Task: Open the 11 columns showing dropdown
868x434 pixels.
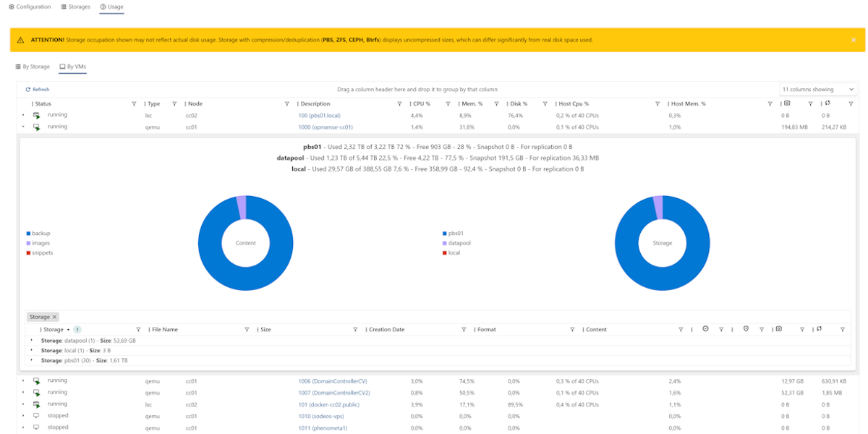Action: point(816,88)
